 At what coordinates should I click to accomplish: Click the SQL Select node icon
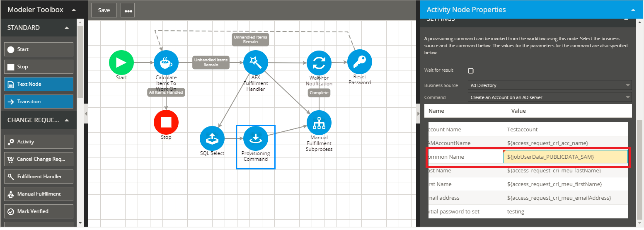[212, 138]
